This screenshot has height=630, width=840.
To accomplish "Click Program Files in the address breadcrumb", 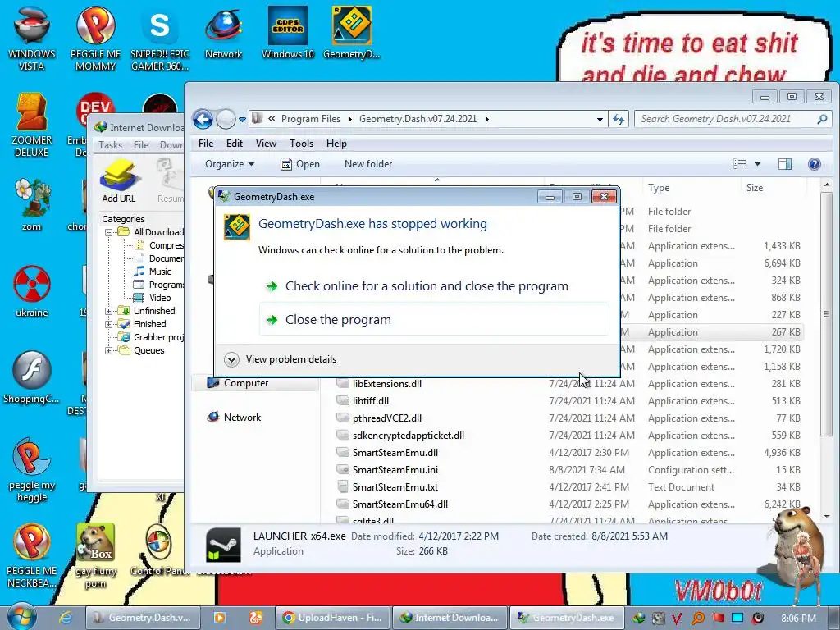I will pyautogui.click(x=311, y=119).
